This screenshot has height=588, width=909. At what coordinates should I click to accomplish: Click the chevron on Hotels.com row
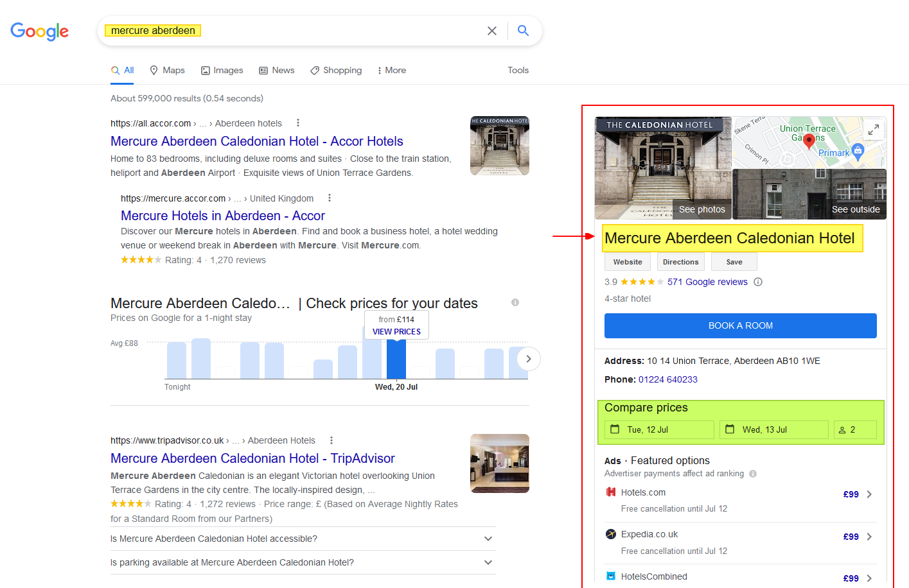(869, 494)
